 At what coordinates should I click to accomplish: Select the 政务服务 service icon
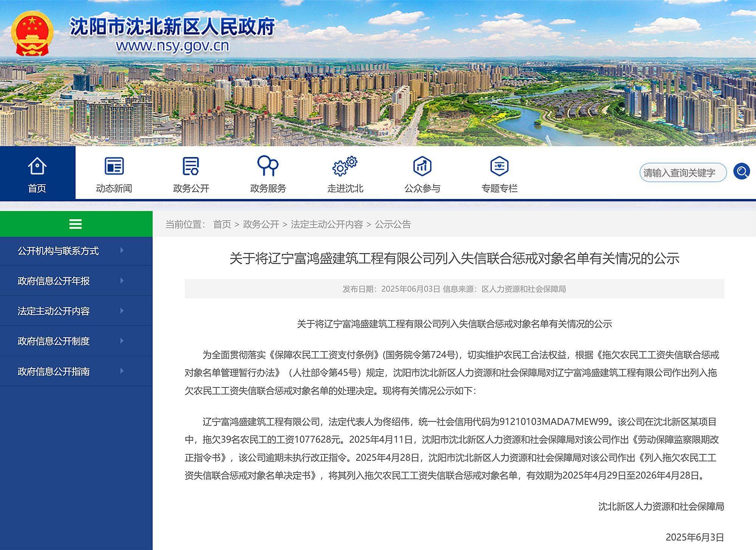click(x=268, y=166)
